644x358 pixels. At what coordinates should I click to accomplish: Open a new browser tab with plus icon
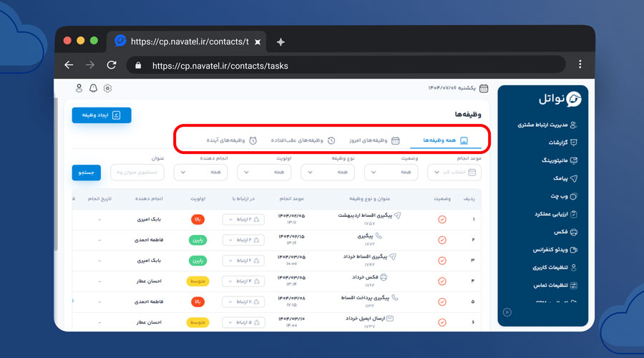pos(280,42)
